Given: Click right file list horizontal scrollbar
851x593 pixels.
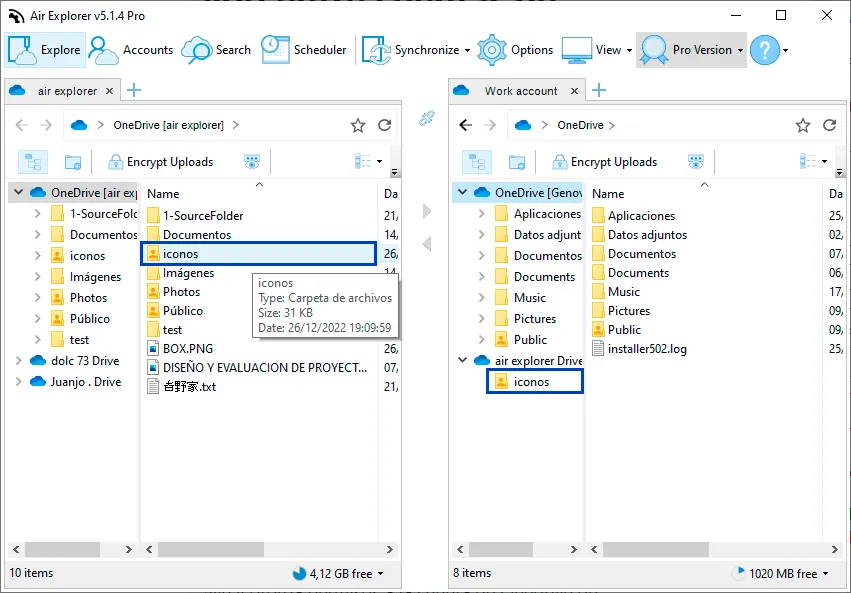Looking at the screenshot, I should pyautogui.click(x=656, y=550).
